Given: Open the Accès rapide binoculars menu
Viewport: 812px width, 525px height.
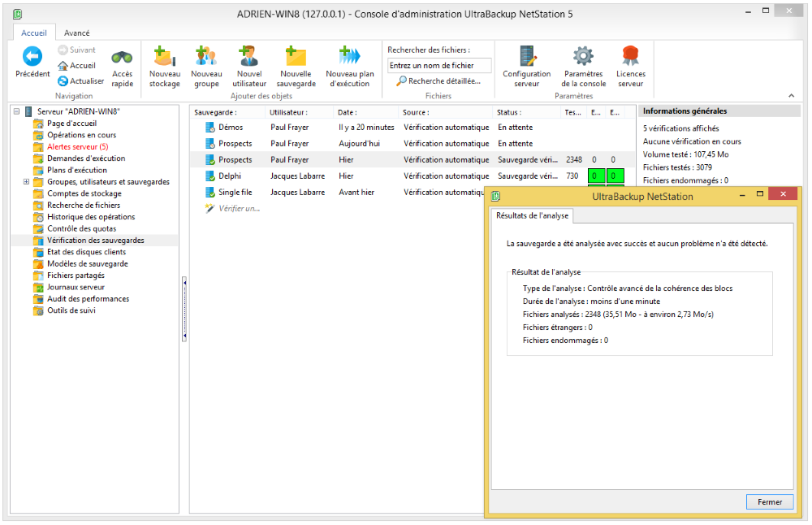Looking at the screenshot, I should (123, 69).
